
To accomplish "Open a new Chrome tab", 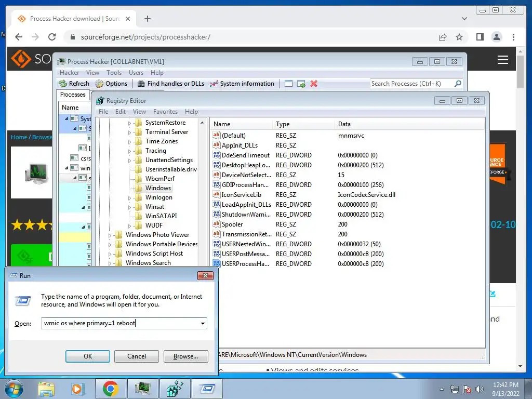I will tap(147, 19).
